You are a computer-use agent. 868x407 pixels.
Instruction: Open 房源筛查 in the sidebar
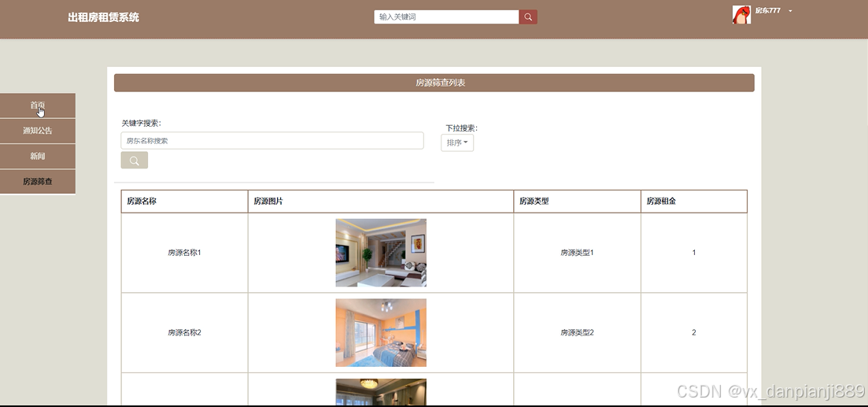click(38, 182)
